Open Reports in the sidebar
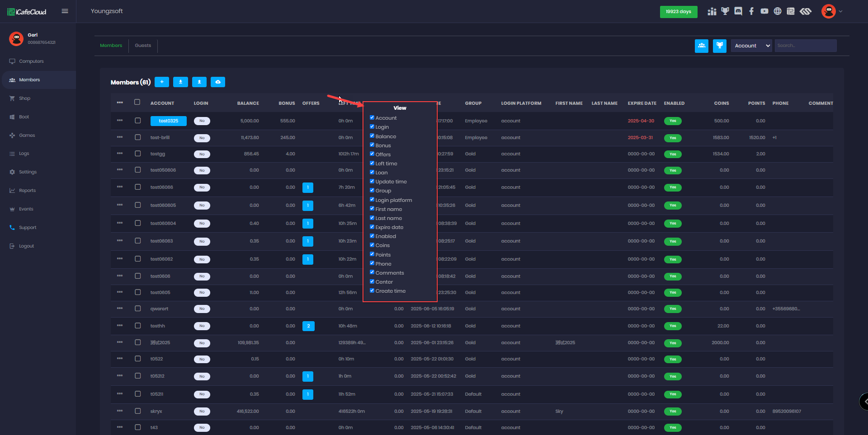 coord(27,191)
